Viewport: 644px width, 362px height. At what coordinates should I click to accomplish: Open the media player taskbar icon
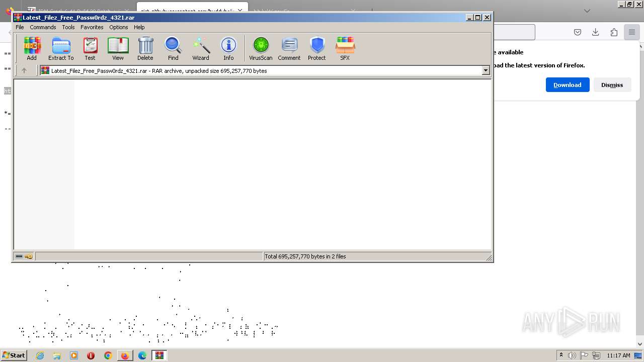coord(74,355)
